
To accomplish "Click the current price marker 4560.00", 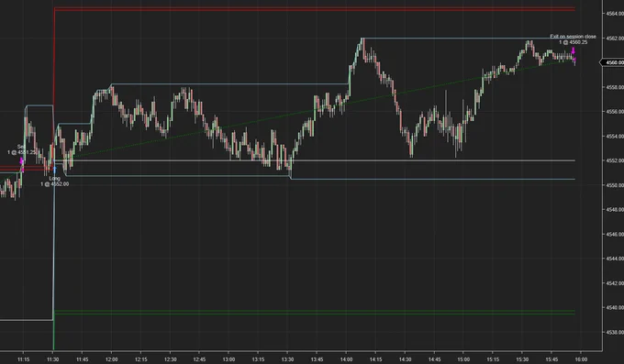I will tap(613, 62).
